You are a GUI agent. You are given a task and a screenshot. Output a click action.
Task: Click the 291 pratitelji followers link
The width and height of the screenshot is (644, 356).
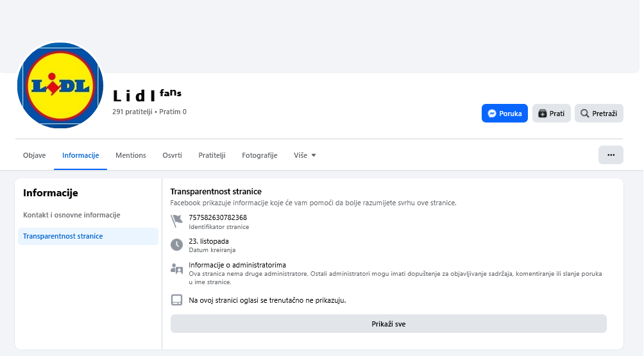132,112
